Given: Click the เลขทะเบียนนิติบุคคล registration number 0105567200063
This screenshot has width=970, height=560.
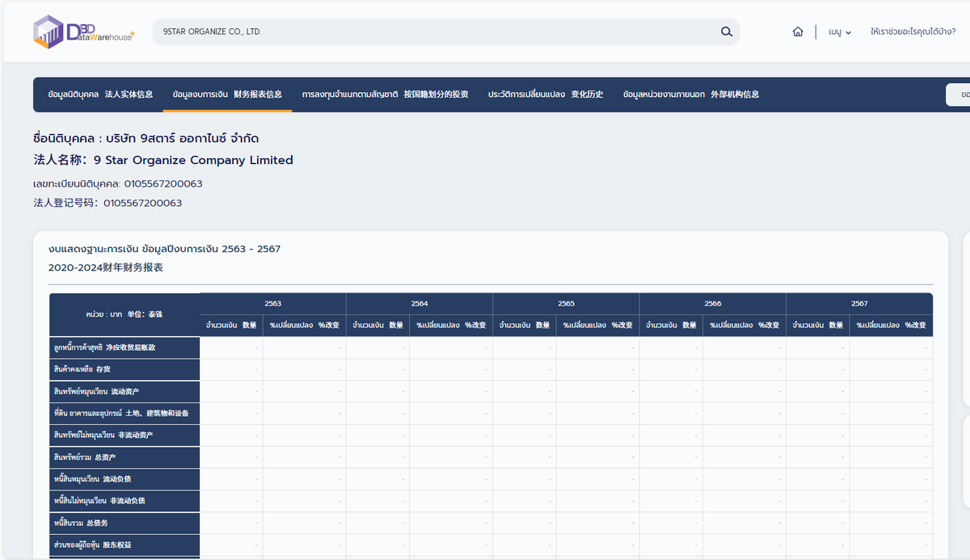Looking at the screenshot, I should pos(118,183).
